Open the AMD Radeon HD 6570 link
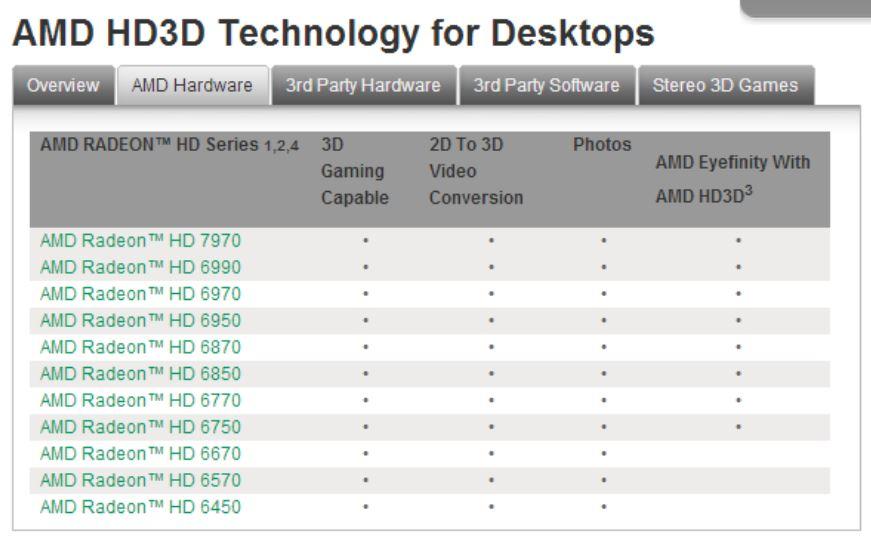Screen dimensions: 871x556 click(141, 480)
